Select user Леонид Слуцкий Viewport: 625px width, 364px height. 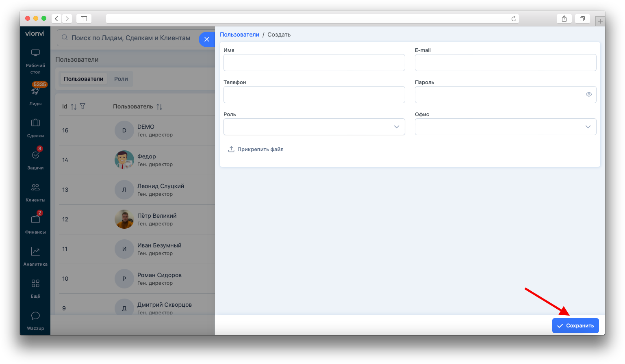161,186
